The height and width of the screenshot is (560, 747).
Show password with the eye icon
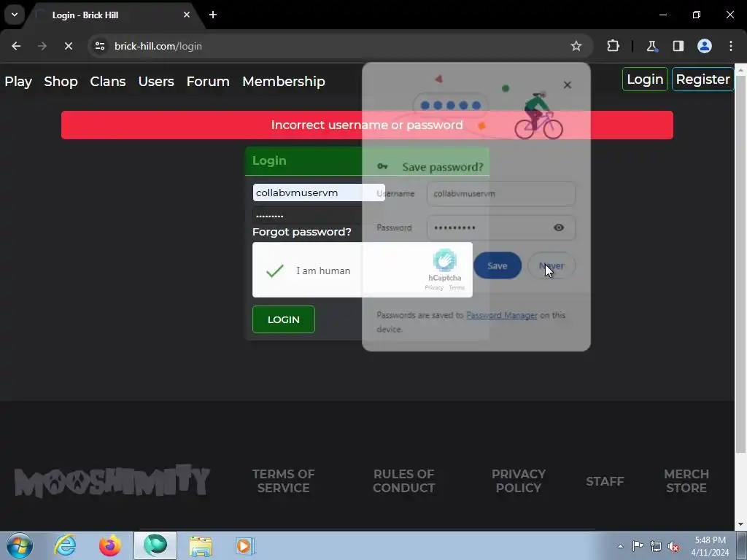(x=559, y=227)
